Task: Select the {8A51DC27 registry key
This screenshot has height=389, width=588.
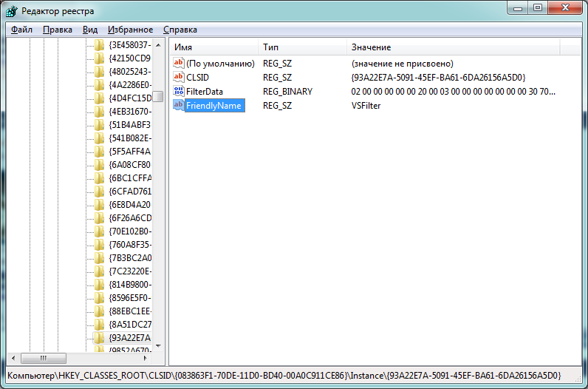Action: click(x=130, y=325)
